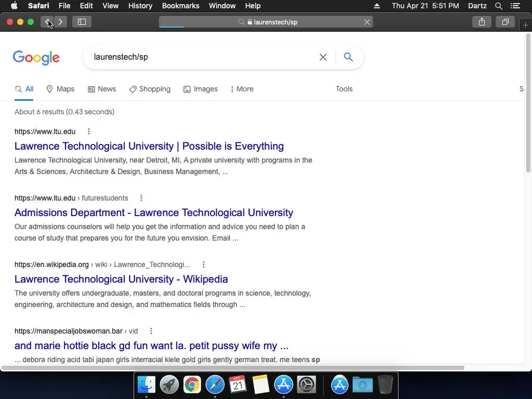Switch to the News tab
Screen dimensions: 532x399
tap(102, 89)
